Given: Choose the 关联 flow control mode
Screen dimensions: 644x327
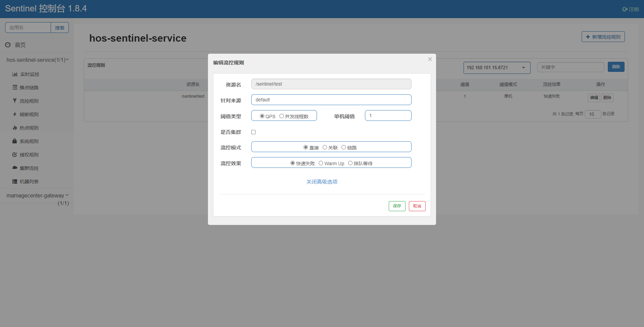Looking at the screenshot, I should [x=325, y=147].
